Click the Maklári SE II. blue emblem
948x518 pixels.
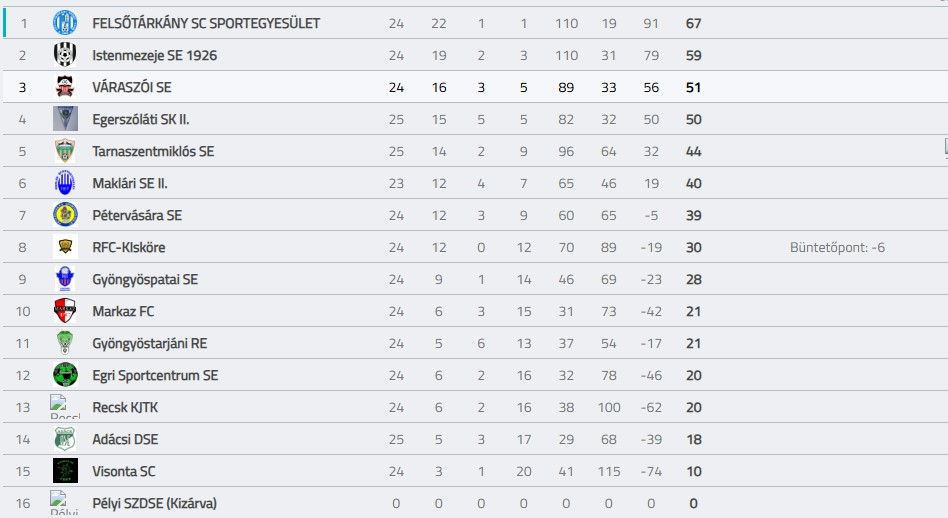pyautogui.click(x=65, y=183)
